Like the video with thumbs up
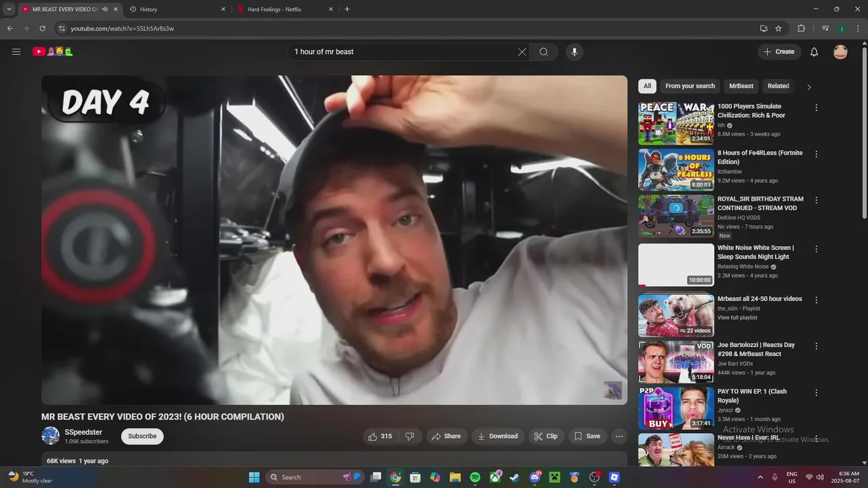The height and width of the screenshot is (488, 868). [x=379, y=436]
